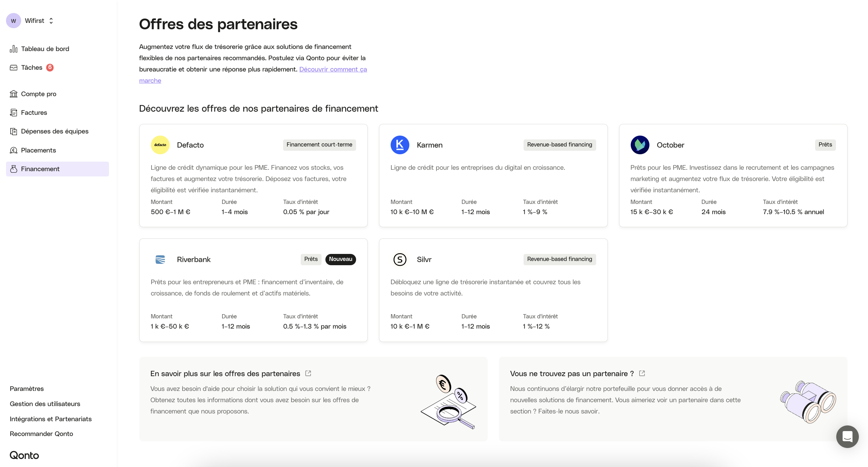Open Vous ne trouvez pas un partenaire
The width and height of the screenshot is (868, 467).
pos(572,374)
